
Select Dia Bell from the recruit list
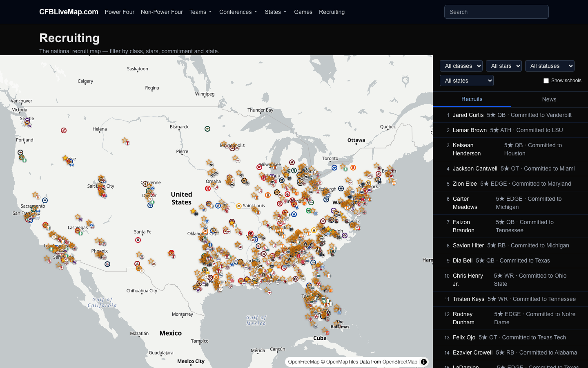pyautogui.click(x=510, y=260)
